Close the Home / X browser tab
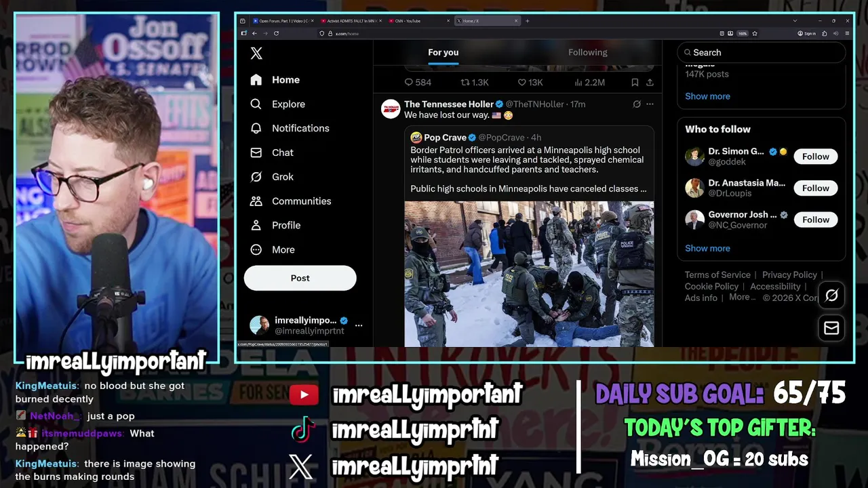Image resolution: width=868 pixels, height=488 pixels. coord(516,21)
